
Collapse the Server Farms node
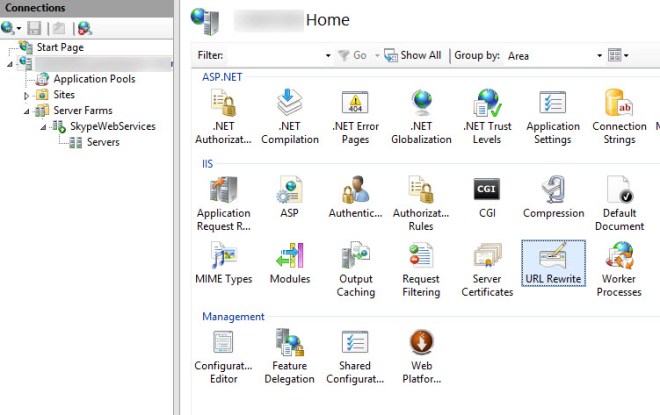click(x=28, y=111)
